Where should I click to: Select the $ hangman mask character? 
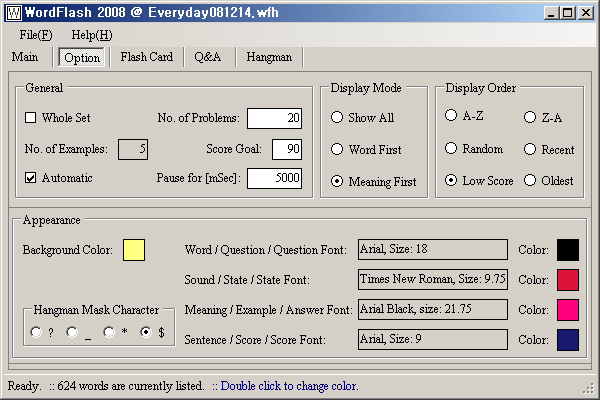(x=146, y=332)
